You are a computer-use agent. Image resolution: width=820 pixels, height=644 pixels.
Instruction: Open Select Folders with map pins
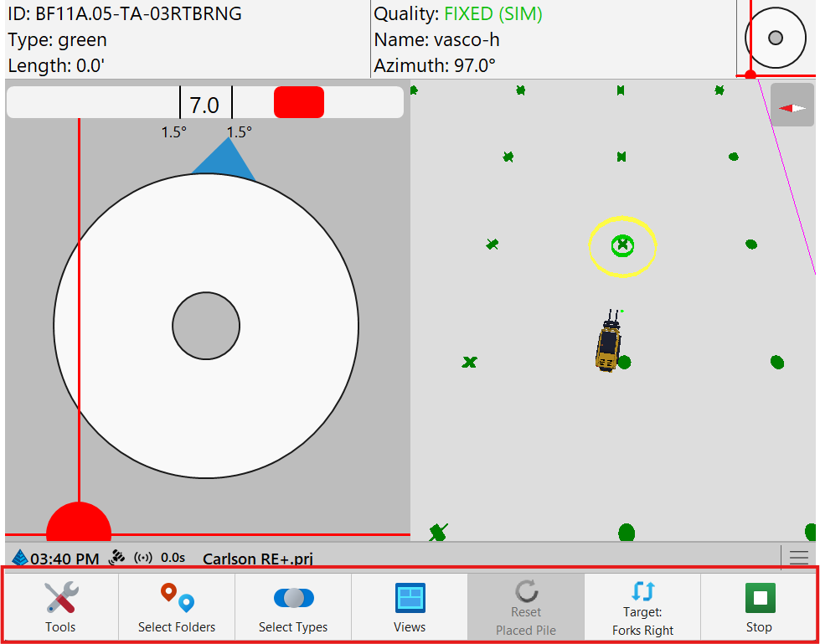[x=177, y=606]
